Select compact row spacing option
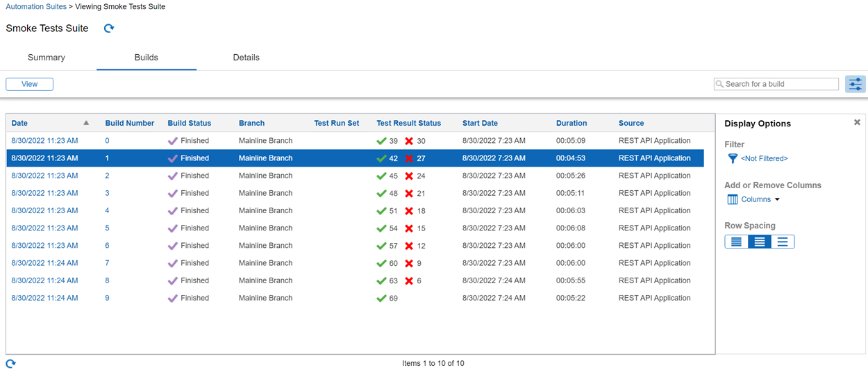This screenshot has width=868, height=370. (736, 242)
